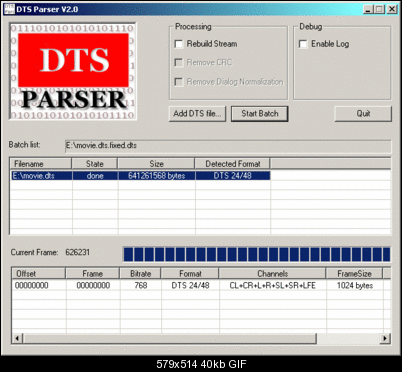Click the Detected Format column header
Viewport: 402px width, 372px height.
[x=233, y=164]
